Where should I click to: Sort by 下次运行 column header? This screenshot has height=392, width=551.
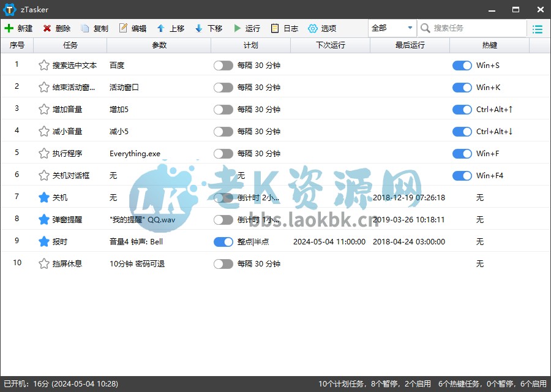[x=331, y=45]
